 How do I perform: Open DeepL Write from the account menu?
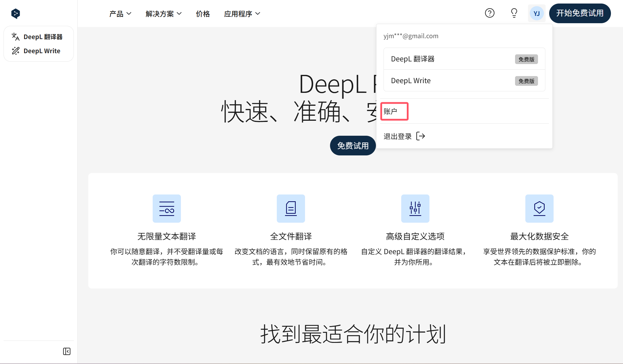pyautogui.click(x=411, y=80)
